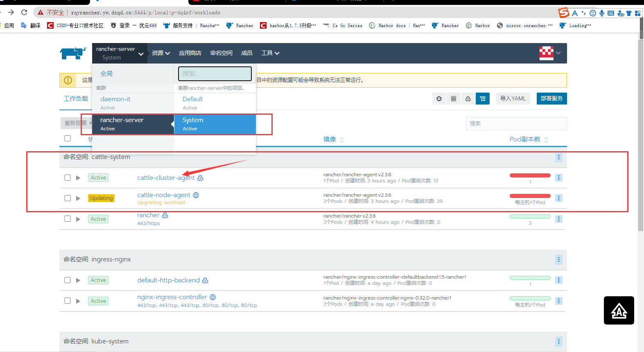Expand the rancher workload row triangle
This screenshot has width=644, height=352.
click(x=78, y=219)
